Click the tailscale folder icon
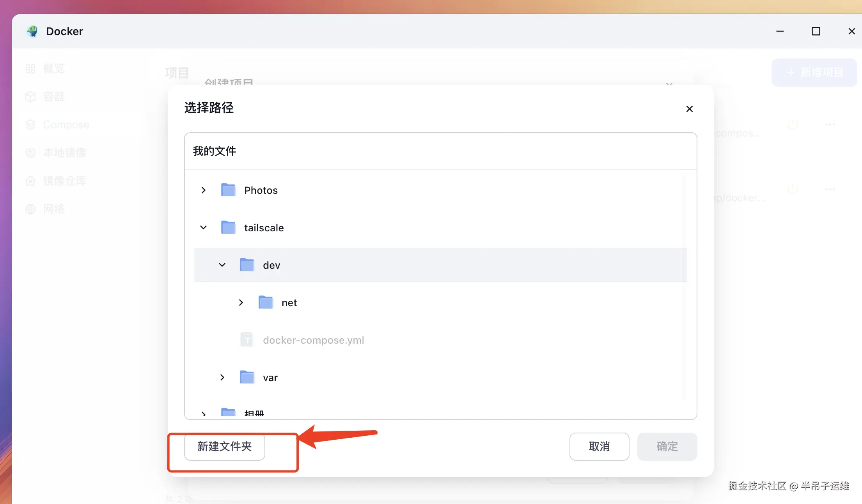The width and height of the screenshot is (862, 504). pyautogui.click(x=228, y=227)
